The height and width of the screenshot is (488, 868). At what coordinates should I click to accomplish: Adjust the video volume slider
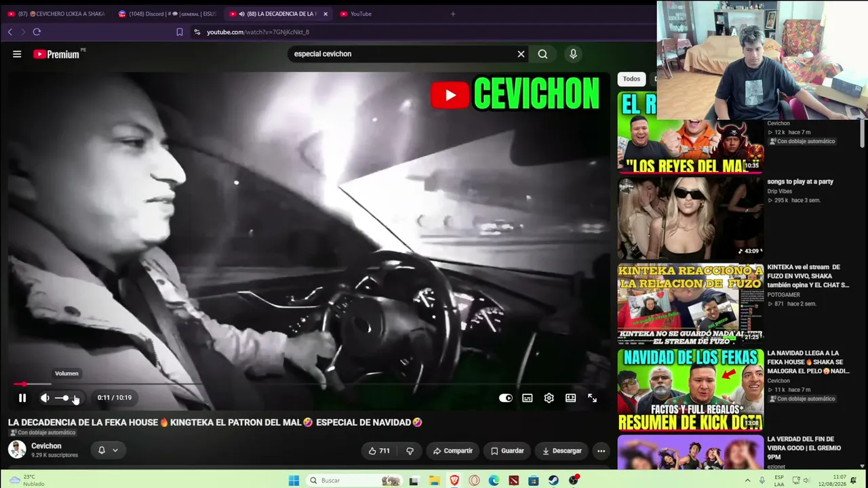click(66, 398)
